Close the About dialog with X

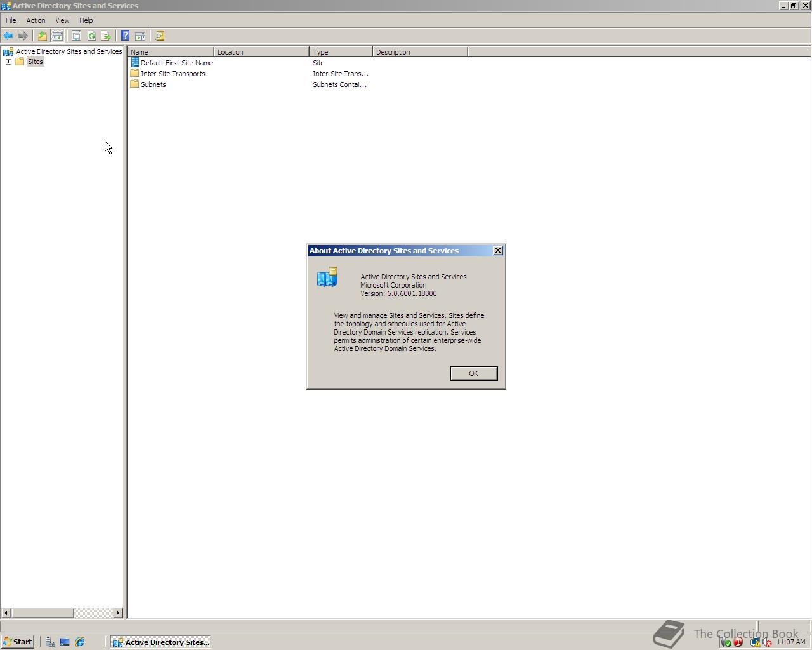tap(498, 251)
